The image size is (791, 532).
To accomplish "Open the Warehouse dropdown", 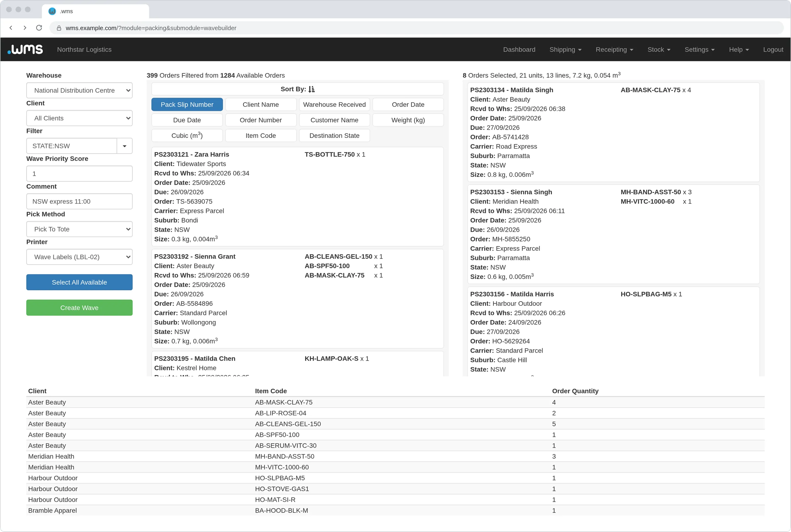I will (x=79, y=90).
